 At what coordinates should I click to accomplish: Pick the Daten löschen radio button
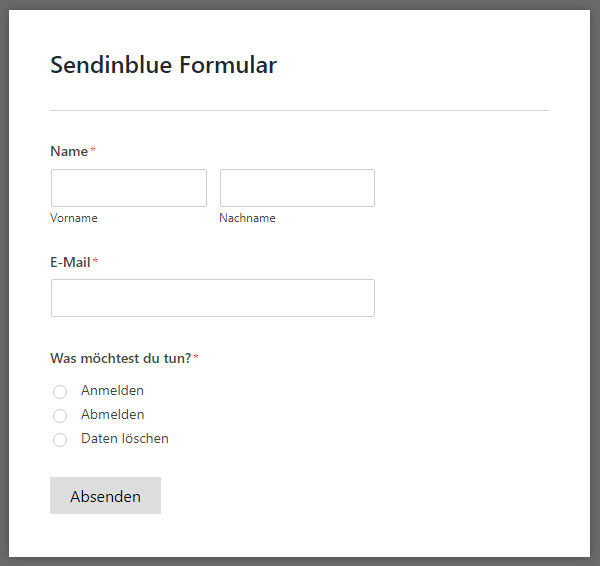click(60, 440)
